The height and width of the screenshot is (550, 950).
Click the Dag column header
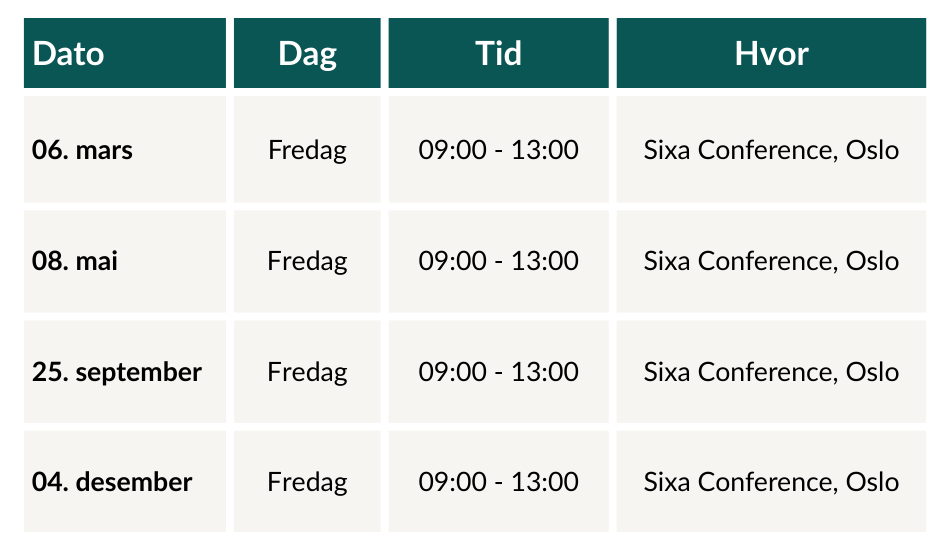307,53
